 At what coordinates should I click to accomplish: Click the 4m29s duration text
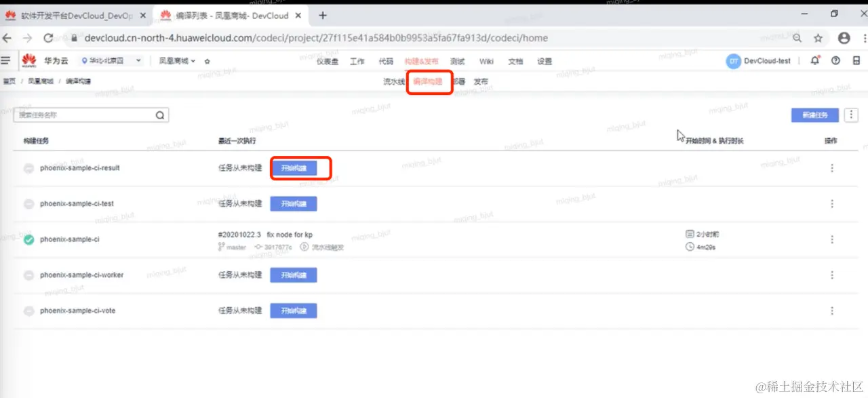click(x=706, y=247)
